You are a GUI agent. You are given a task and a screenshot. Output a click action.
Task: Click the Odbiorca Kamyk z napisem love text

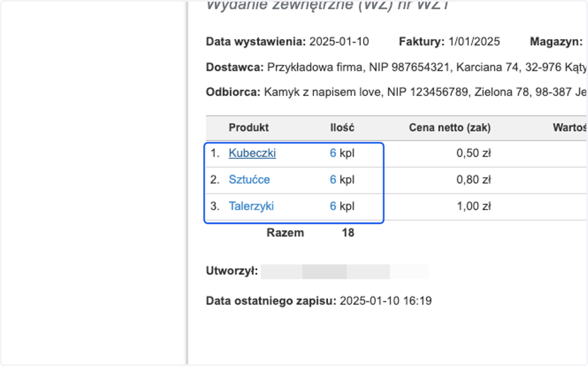pos(322,92)
